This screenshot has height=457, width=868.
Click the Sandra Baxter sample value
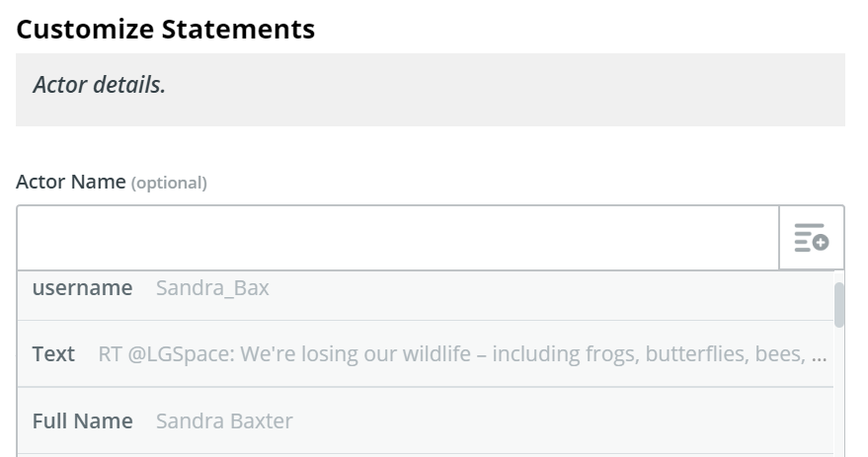coord(224,421)
